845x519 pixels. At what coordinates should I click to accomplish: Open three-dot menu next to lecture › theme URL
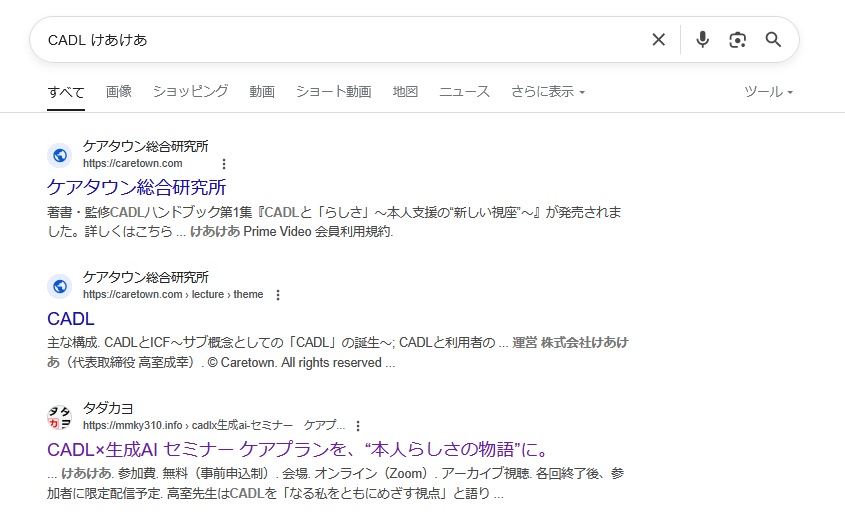point(278,295)
